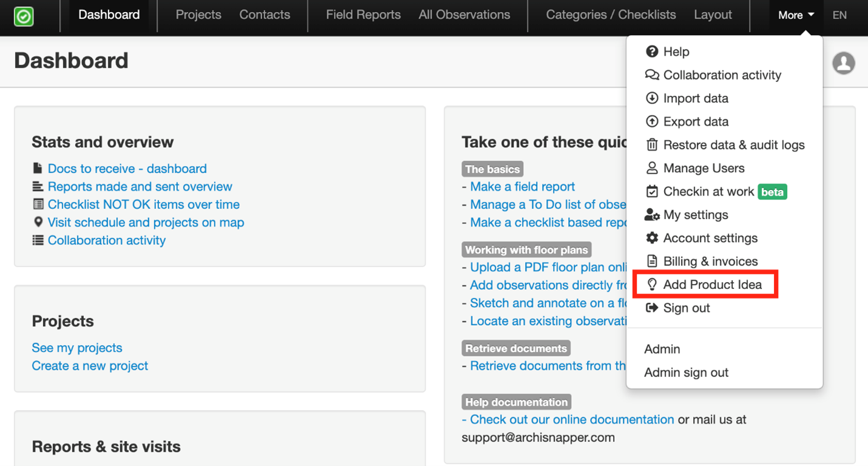The width and height of the screenshot is (868, 466).
Task: Select Billing & invoices menu entry
Action: pyautogui.click(x=710, y=262)
